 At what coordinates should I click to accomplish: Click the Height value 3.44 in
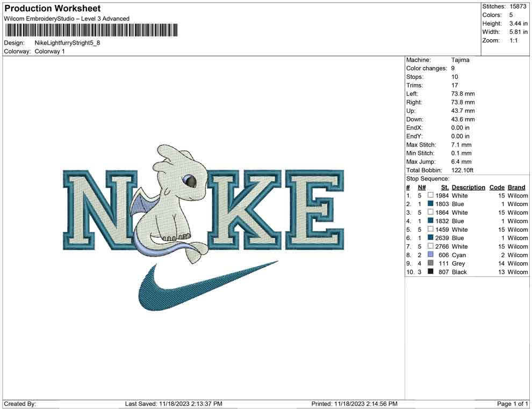(519, 24)
